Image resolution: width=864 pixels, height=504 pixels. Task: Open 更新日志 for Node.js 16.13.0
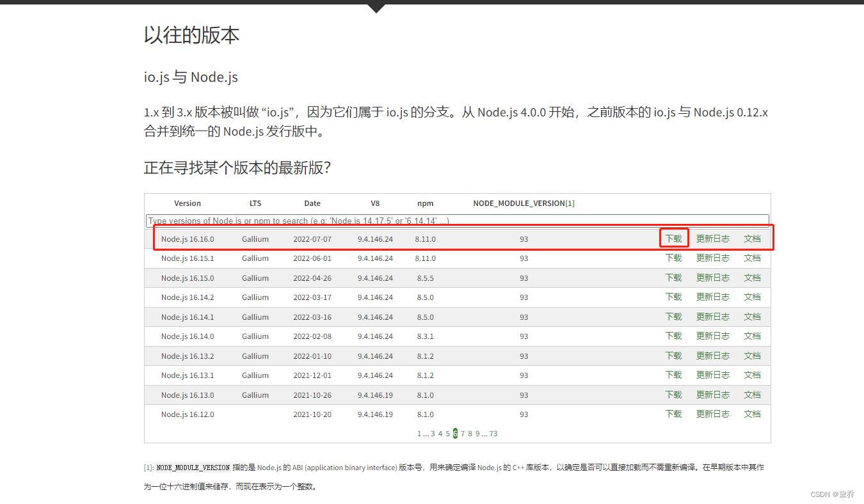click(x=713, y=395)
